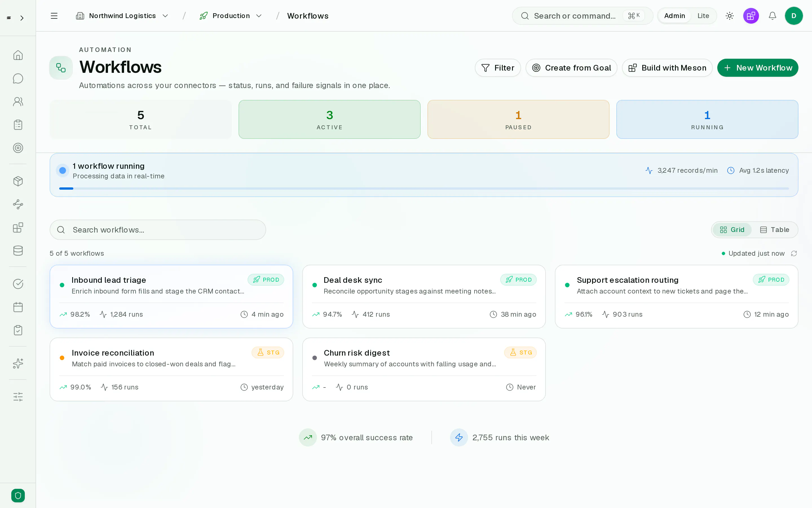Open the package cube sidebar icon

tap(18, 181)
